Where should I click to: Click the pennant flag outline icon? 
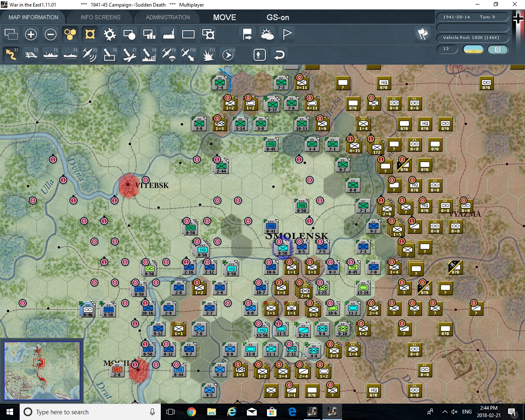tap(287, 34)
